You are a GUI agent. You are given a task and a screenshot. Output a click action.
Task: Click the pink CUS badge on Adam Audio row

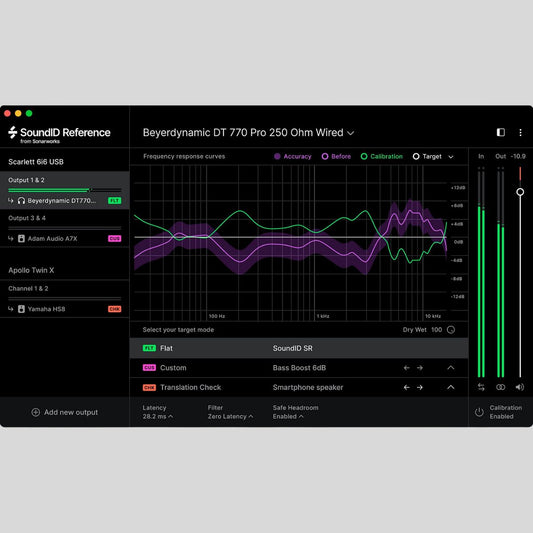115,239
